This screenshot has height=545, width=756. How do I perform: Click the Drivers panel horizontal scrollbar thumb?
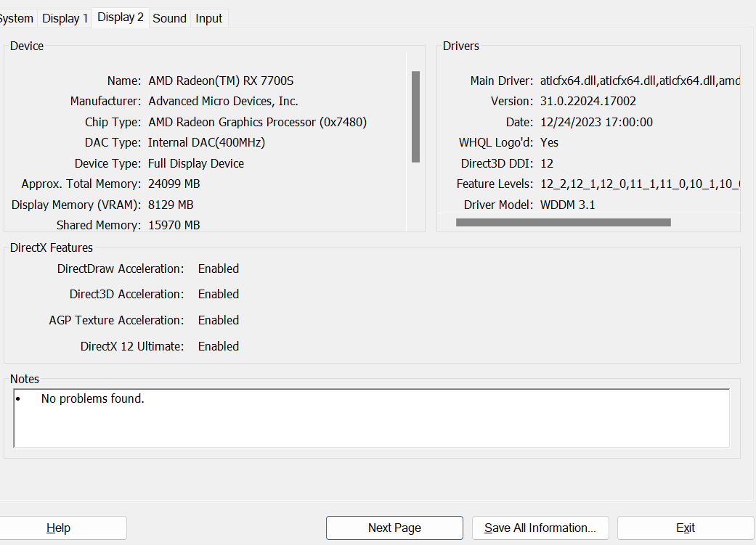click(x=563, y=222)
